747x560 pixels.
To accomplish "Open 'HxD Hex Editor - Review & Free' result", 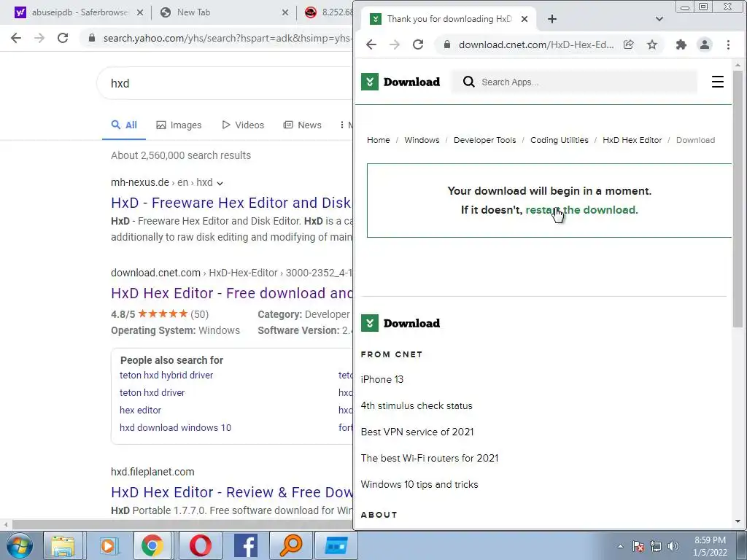I will pyautogui.click(x=232, y=492).
